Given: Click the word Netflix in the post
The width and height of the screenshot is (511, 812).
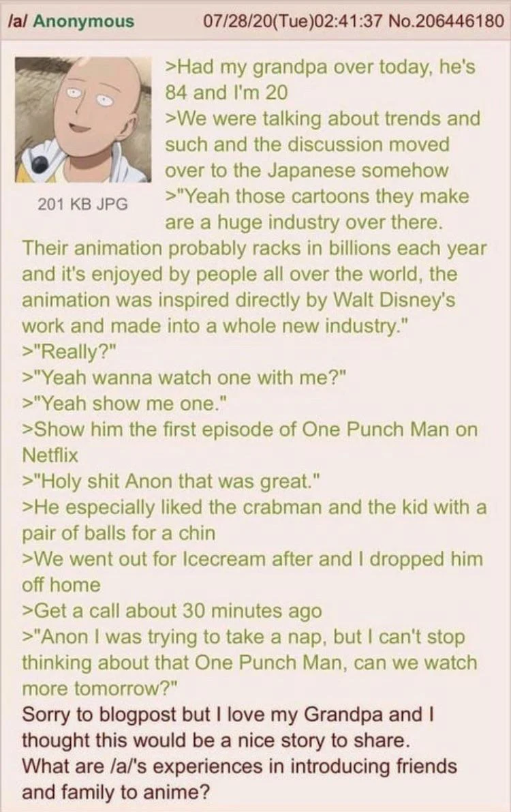Looking at the screenshot, I should click(x=50, y=455).
